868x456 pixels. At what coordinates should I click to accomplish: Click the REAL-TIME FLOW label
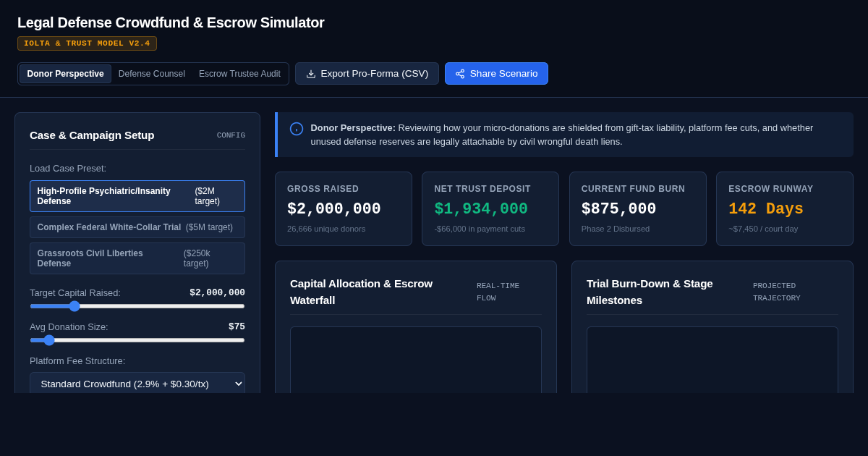498,292
